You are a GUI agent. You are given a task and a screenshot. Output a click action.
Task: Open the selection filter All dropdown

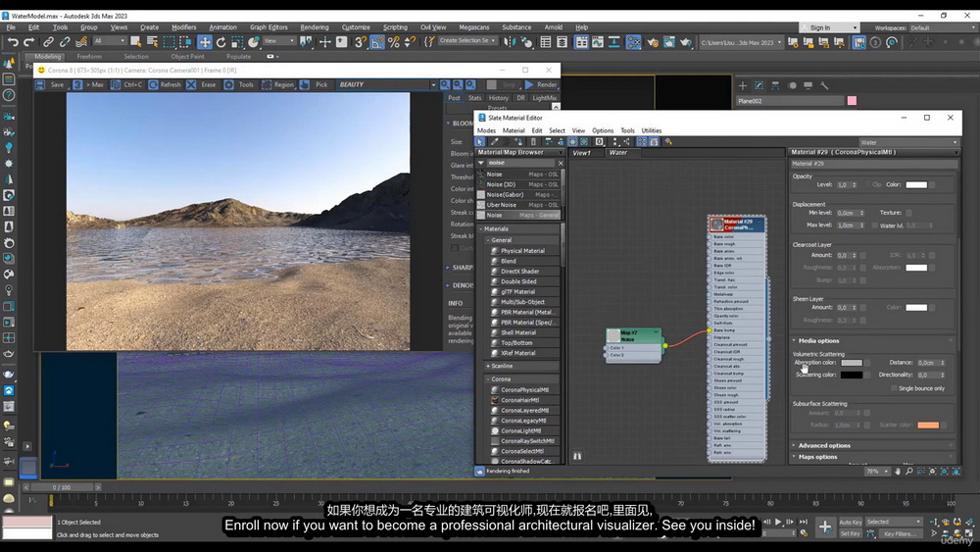[110, 41]
